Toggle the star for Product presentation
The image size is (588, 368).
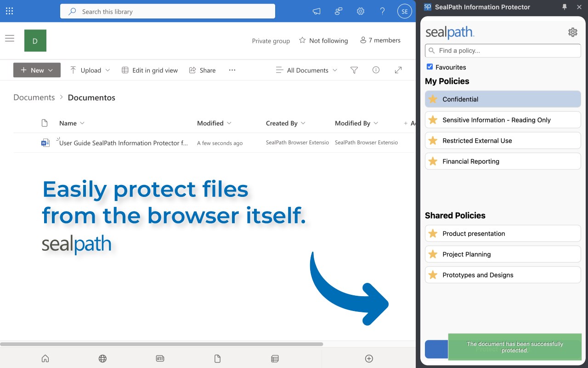[433, 233]
